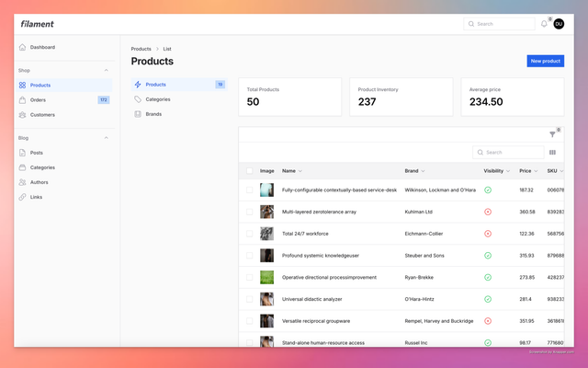Click visibility status icon for Versatile reciprocal groupware
The image size is (588, 368).
[488, 321]
